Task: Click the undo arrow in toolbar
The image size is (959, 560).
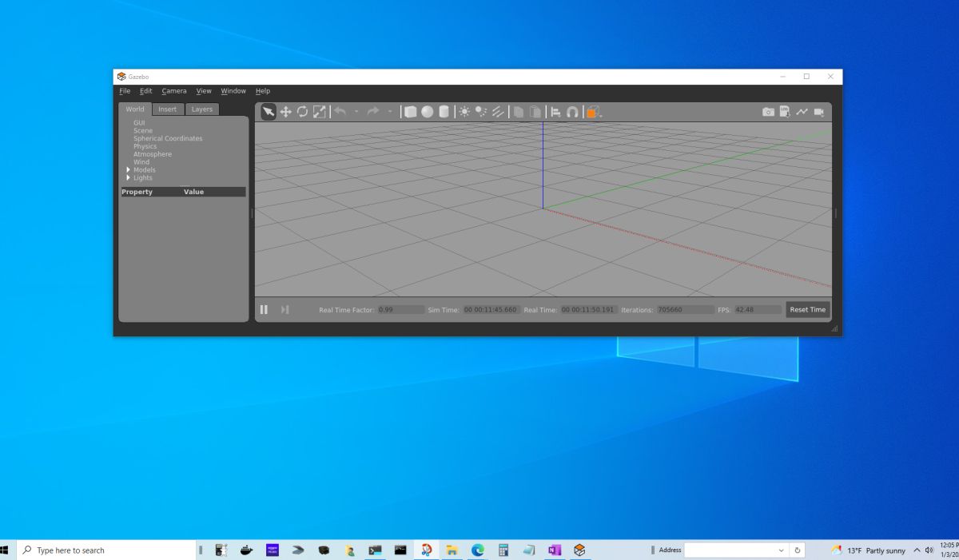Action: point(340,112)
